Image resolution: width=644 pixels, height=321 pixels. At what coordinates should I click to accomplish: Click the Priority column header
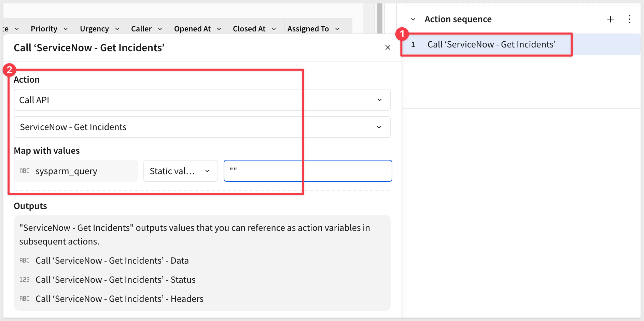(44, 29)
